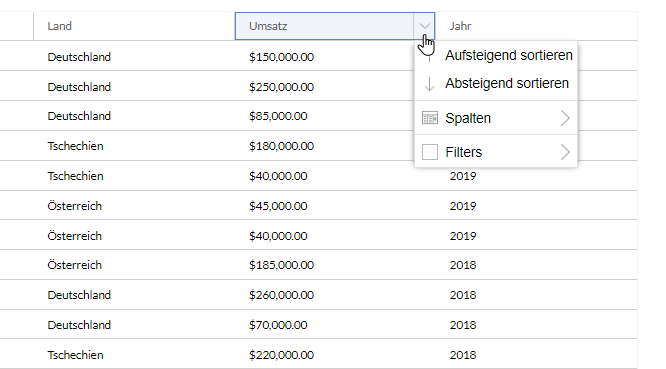Screen dimensions: 666x369
Task: Click the Umsatz column header text
Action: click(268, 26)
